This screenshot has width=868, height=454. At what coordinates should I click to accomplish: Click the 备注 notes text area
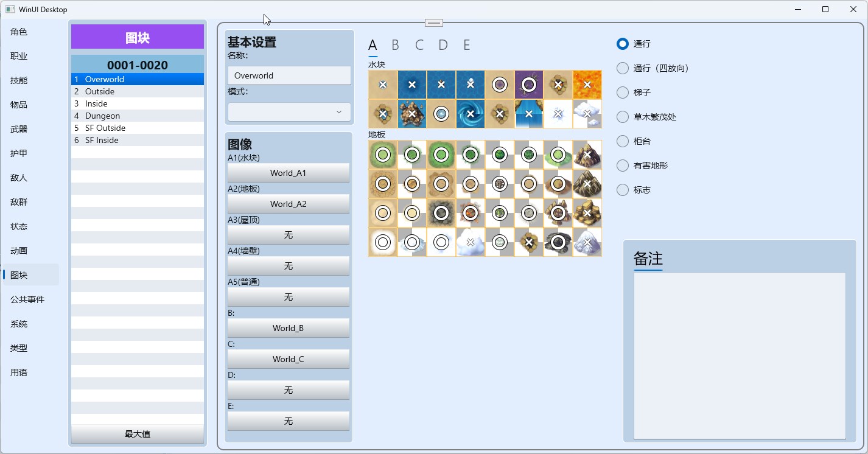[x=740, y=355]
